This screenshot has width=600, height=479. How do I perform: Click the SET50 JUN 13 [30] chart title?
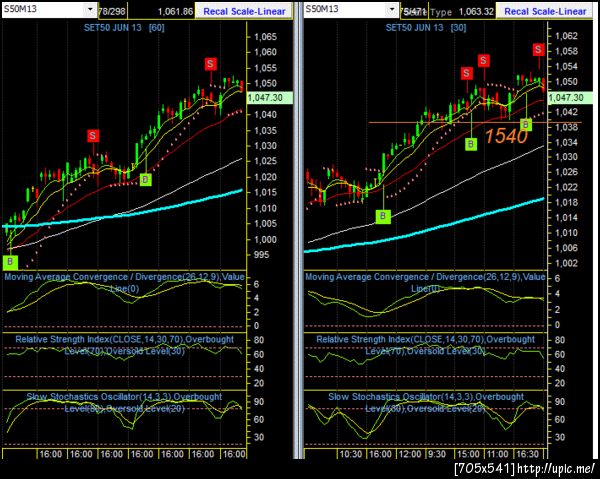[x=426, y=28]
